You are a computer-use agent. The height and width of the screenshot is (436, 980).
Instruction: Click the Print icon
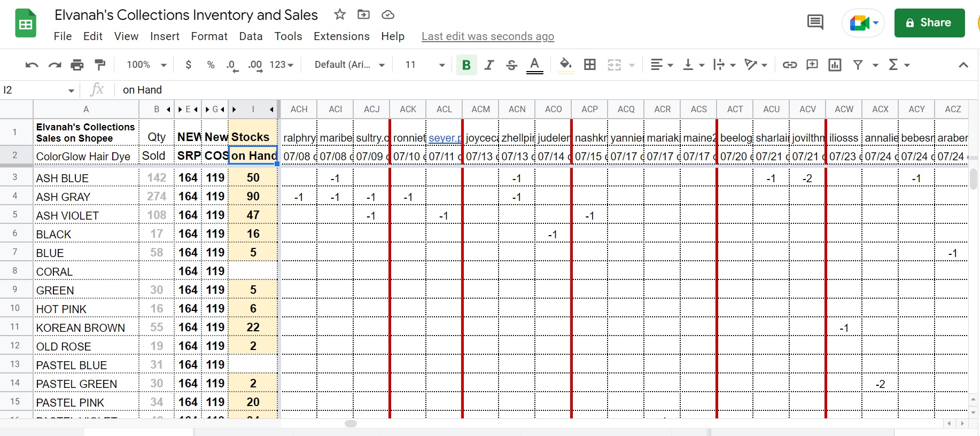coord(77,65)
